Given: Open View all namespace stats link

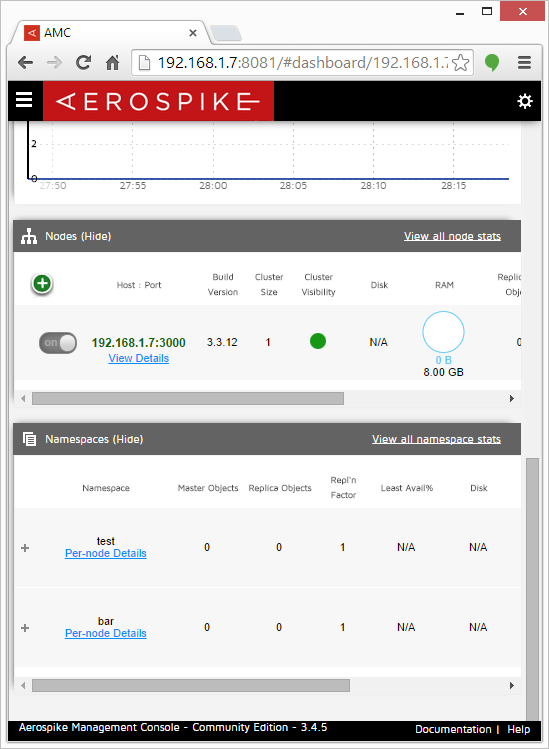Looking at the screenshot, I should pyautogui.click(x=436, y=439).
